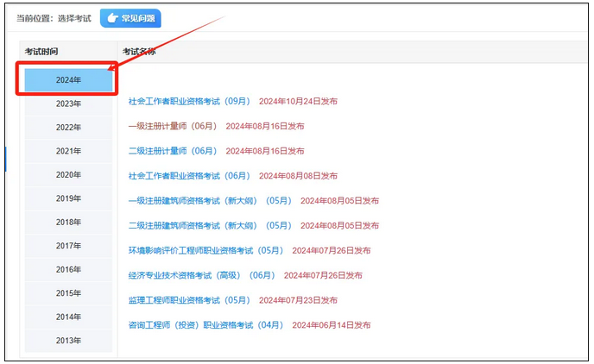Open 社会工作者职业资格考试（06月） link
The height and width of the screenshot is (364, 594).
(x=188, y=176)
